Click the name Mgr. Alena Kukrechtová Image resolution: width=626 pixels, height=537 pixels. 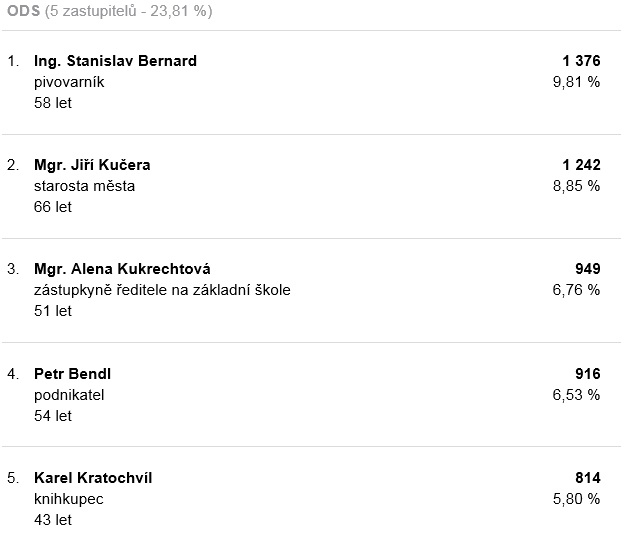[122, 269]
